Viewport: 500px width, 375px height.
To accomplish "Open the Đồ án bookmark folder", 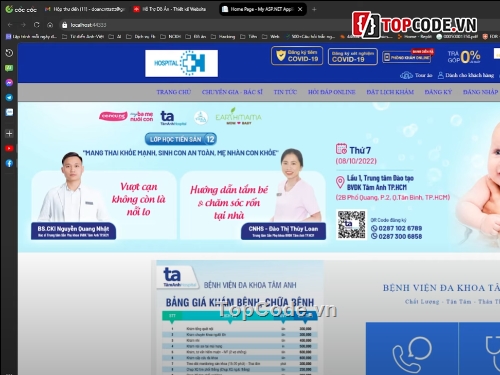I will pyautogui.click(x=196, y=37).
